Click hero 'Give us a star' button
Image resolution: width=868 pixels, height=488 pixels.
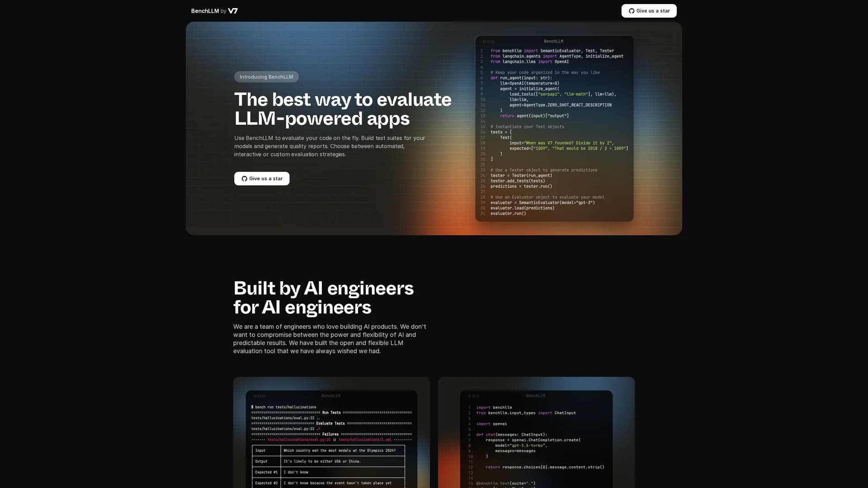262,178
